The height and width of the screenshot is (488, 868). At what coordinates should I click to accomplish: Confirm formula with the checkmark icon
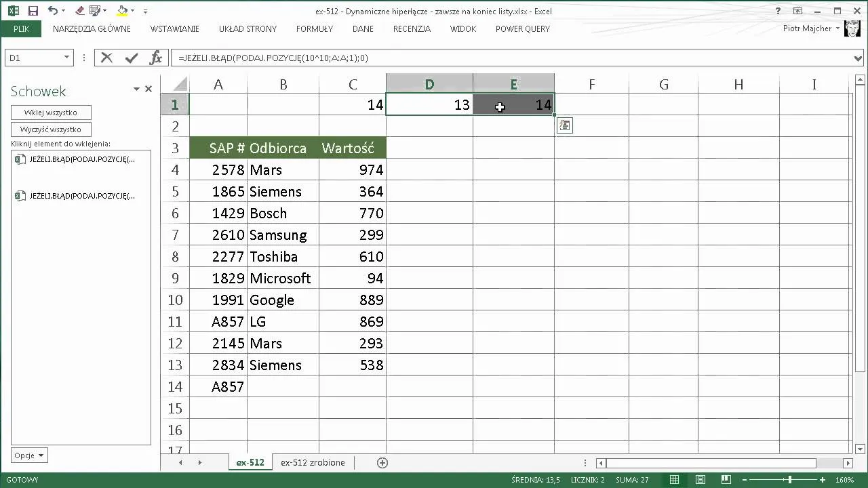point(132,58)
